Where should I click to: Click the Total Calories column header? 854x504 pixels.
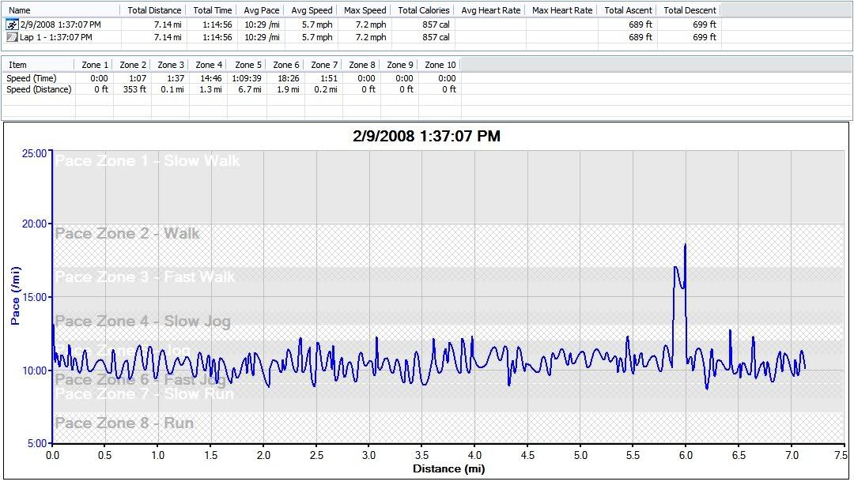coord(424,10)
